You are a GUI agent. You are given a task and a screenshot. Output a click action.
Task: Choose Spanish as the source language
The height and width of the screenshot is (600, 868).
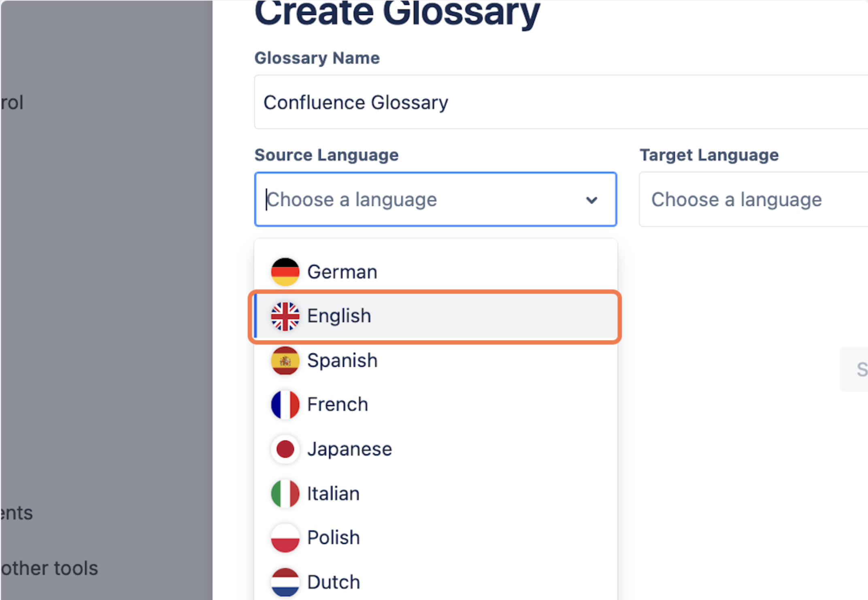[x=343, y=360]
